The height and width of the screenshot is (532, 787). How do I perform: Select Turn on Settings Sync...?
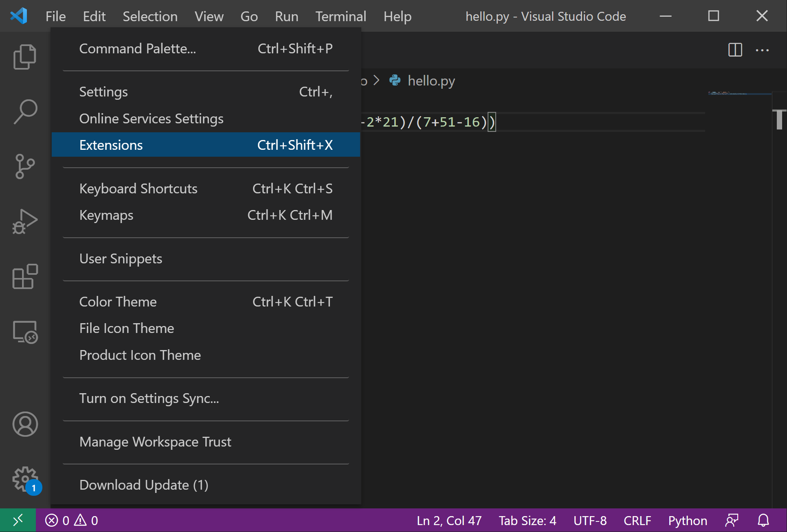coord(206,398)
